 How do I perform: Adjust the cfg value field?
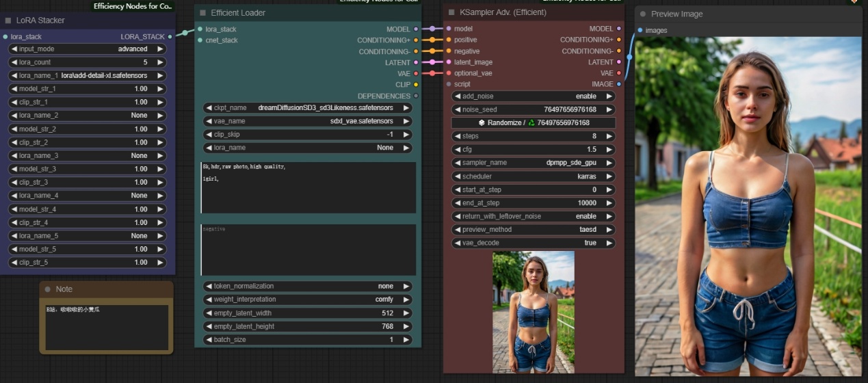pos(533,150)
